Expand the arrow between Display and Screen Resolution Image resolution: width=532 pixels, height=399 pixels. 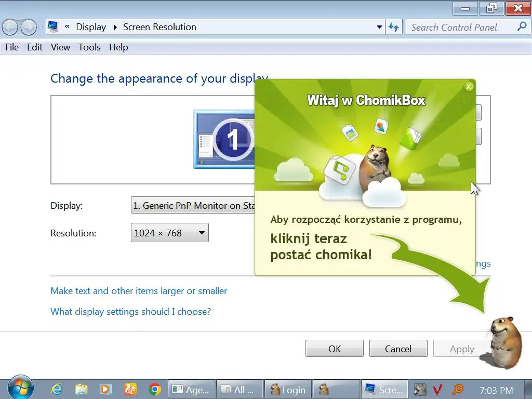point(115,27)
